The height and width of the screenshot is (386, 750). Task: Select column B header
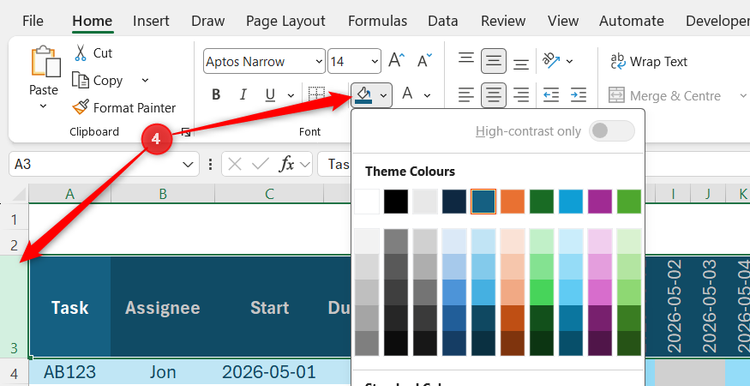[x=163, y=194]
